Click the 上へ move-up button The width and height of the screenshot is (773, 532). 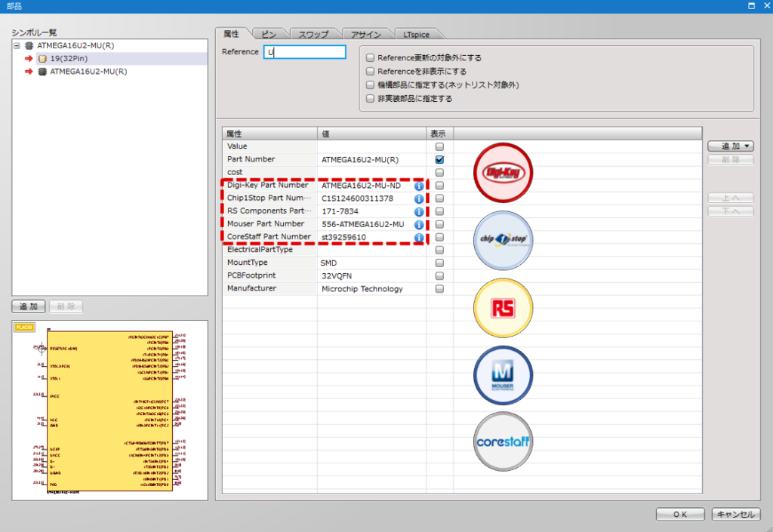pyautogui.click(x=731, y=198)
